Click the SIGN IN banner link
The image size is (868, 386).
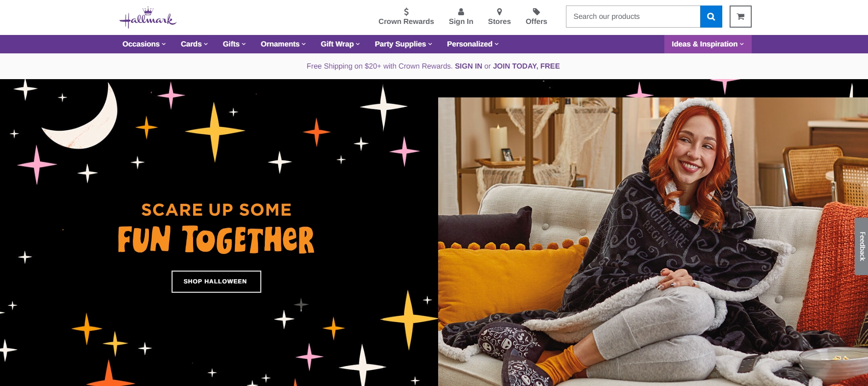(468, 66)
